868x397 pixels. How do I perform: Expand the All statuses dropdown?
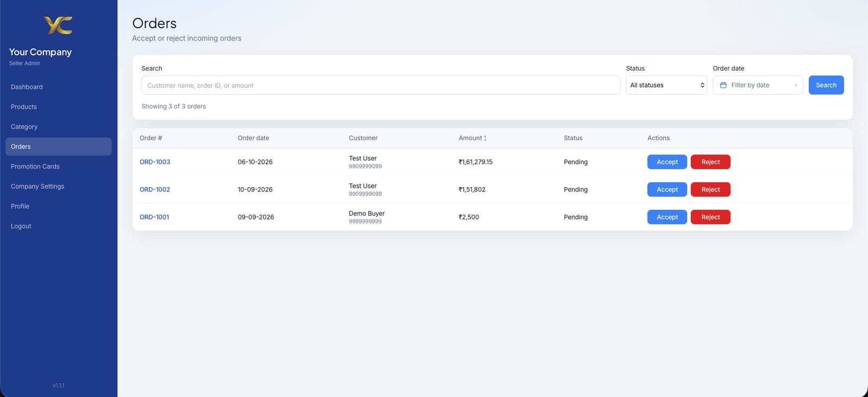(667, 85)
